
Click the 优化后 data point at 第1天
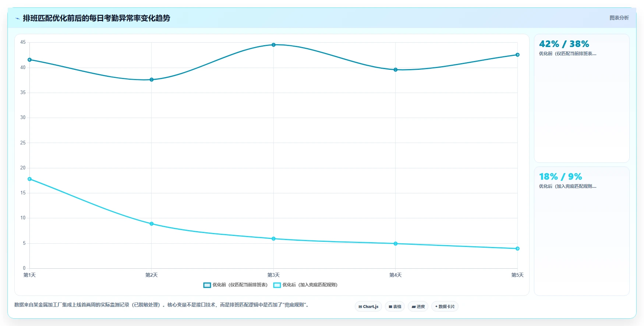30,179
